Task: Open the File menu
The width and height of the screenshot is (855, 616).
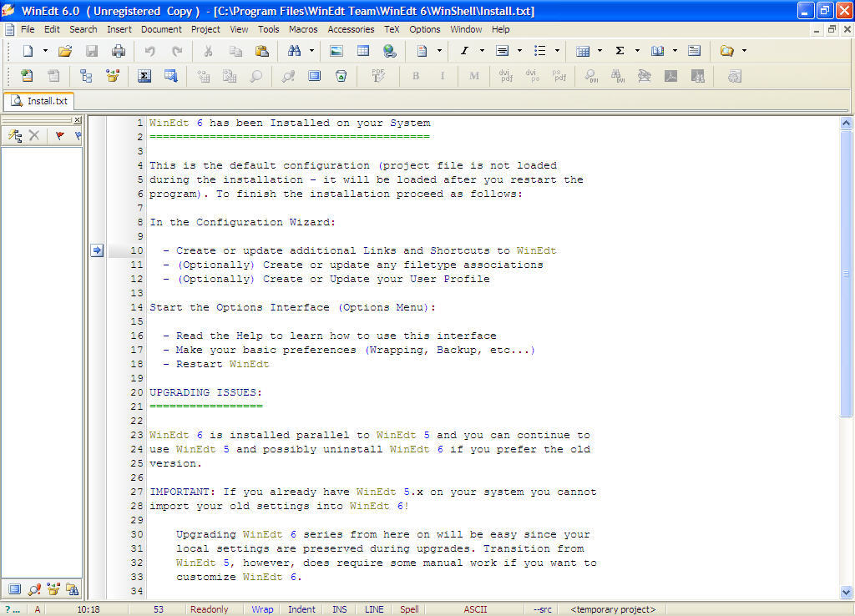Action: 28,29
